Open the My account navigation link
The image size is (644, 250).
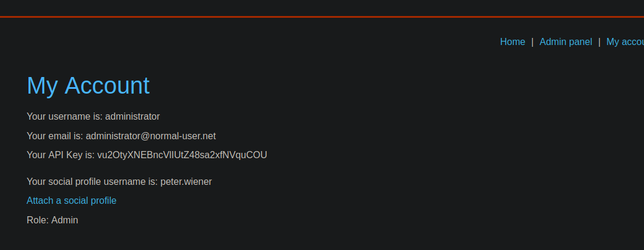[x=624, y=41]
